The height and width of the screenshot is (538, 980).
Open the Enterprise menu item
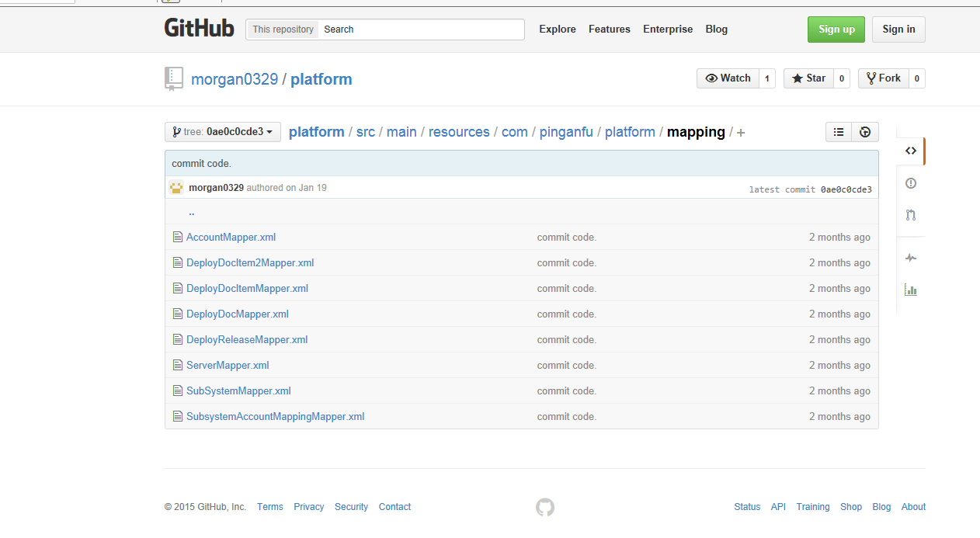tap(668, 29)
